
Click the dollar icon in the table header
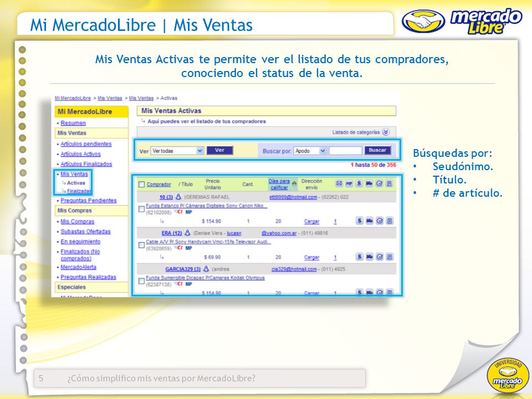pyautogui.click(x=359, y=183)
